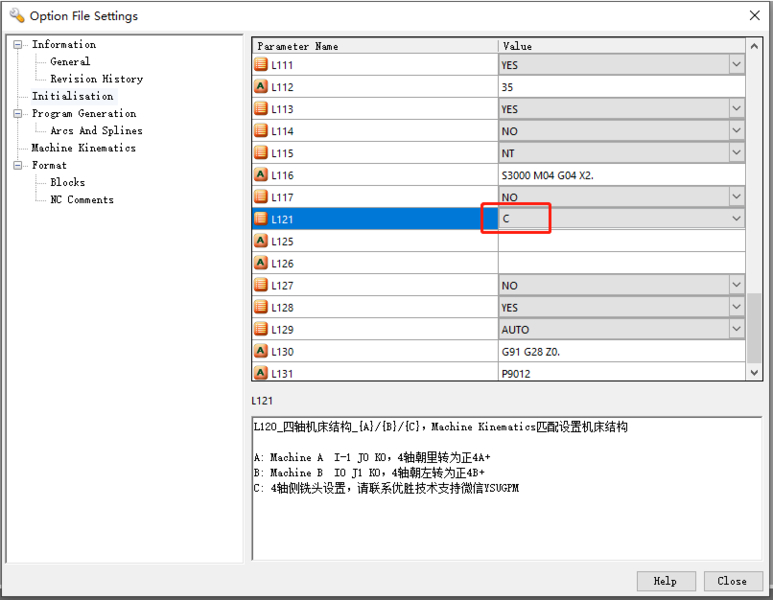Click the text icon beside L116
Viewport: 773px width, 600px height.
261,175
